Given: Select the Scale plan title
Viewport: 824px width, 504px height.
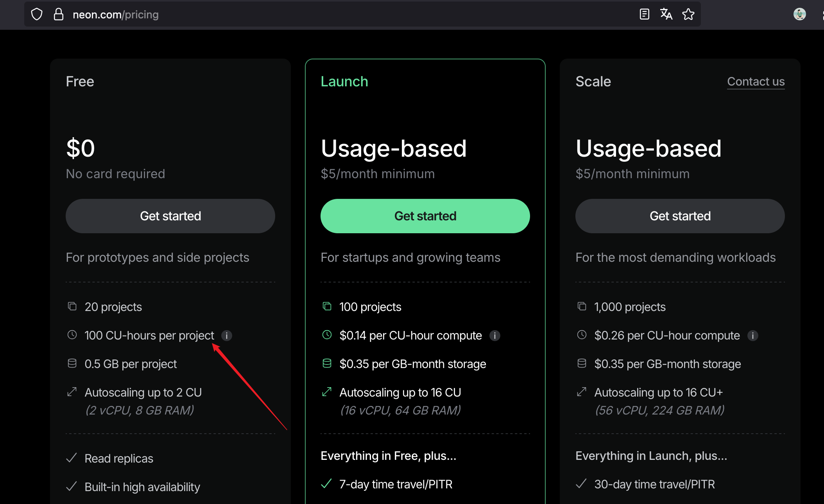Looking at the screenshot, I should click(x=593, y=82).
